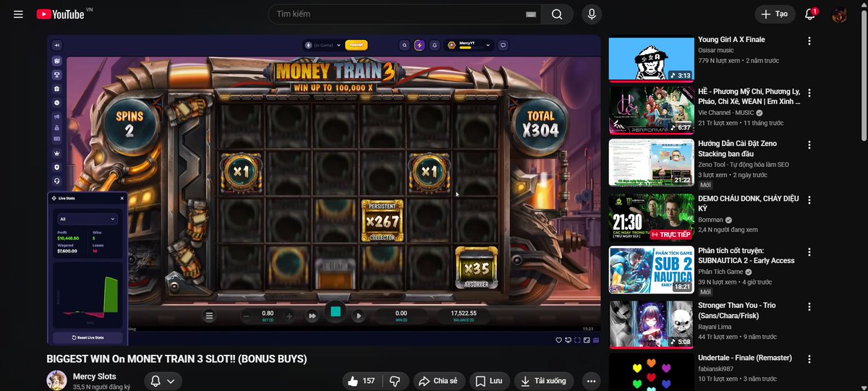Viewport: 868px width, 391px height.
Task: Close the Live Stats panel
Action: coord(122,197)
